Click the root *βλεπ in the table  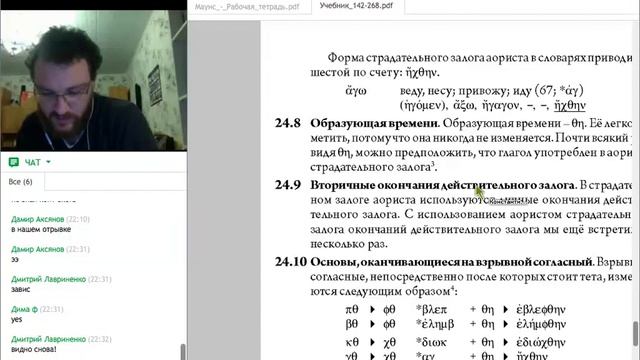pyautogui.click(x=431, y=310)
